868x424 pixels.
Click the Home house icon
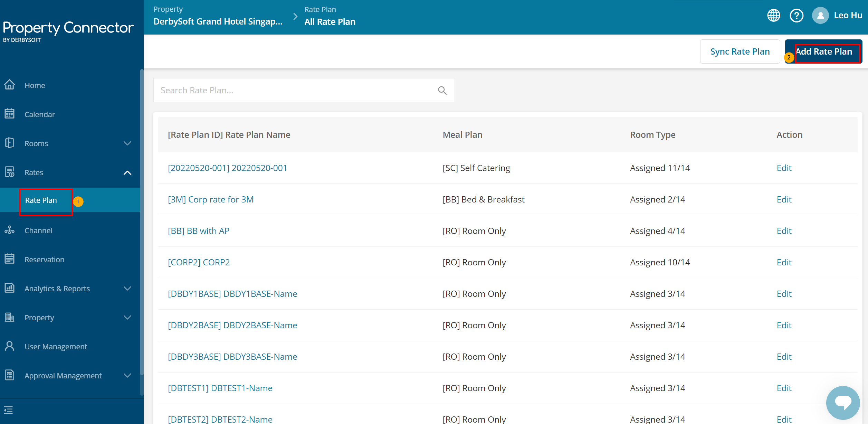[10, 85]
